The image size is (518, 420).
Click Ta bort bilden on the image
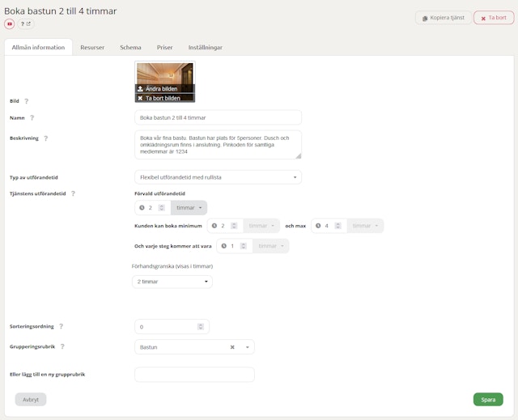pos(165,98)
